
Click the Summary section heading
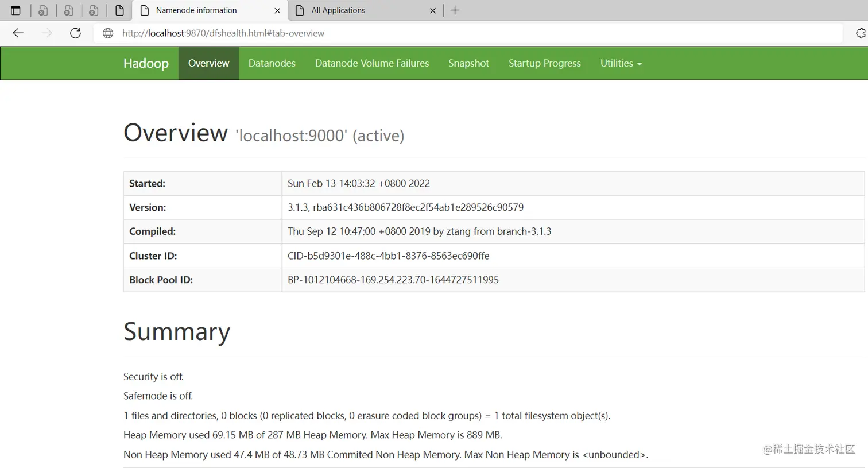177,332
